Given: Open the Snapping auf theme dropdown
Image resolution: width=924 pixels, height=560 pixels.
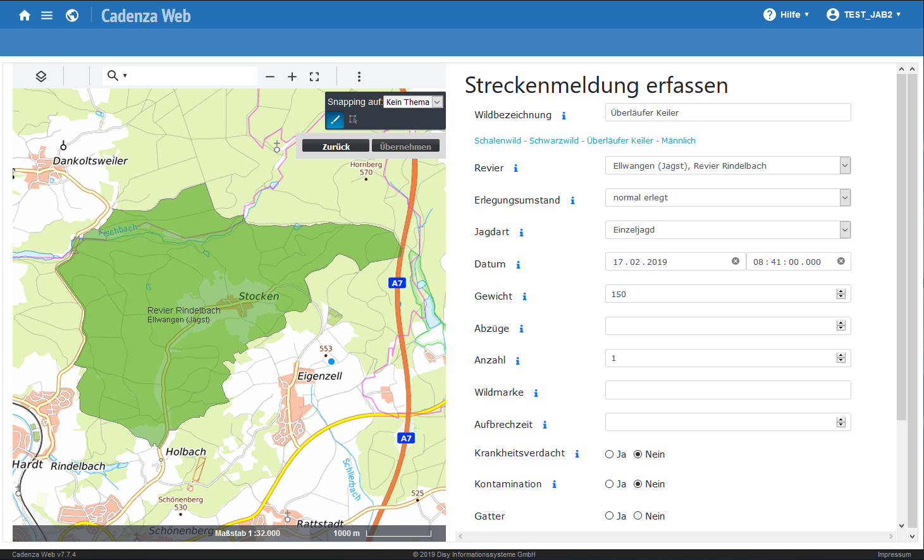Looking at the screenshot, I should [413, 102].
